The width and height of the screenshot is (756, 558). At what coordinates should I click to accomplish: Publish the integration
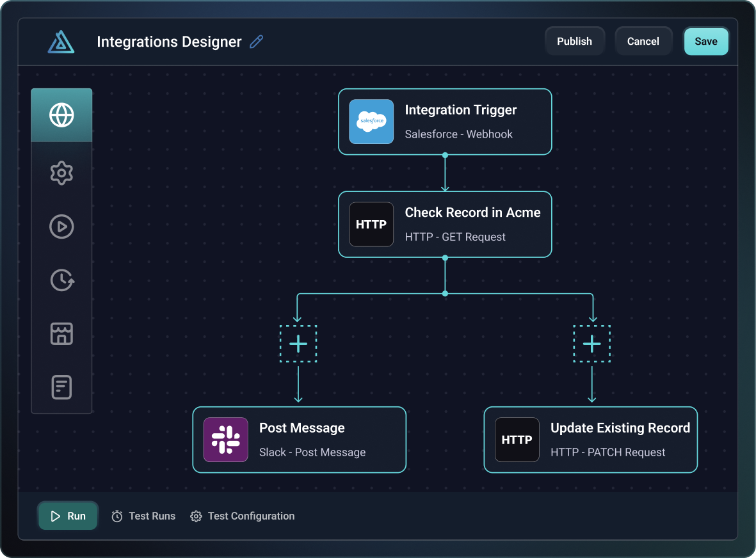(x=574, y=41)
